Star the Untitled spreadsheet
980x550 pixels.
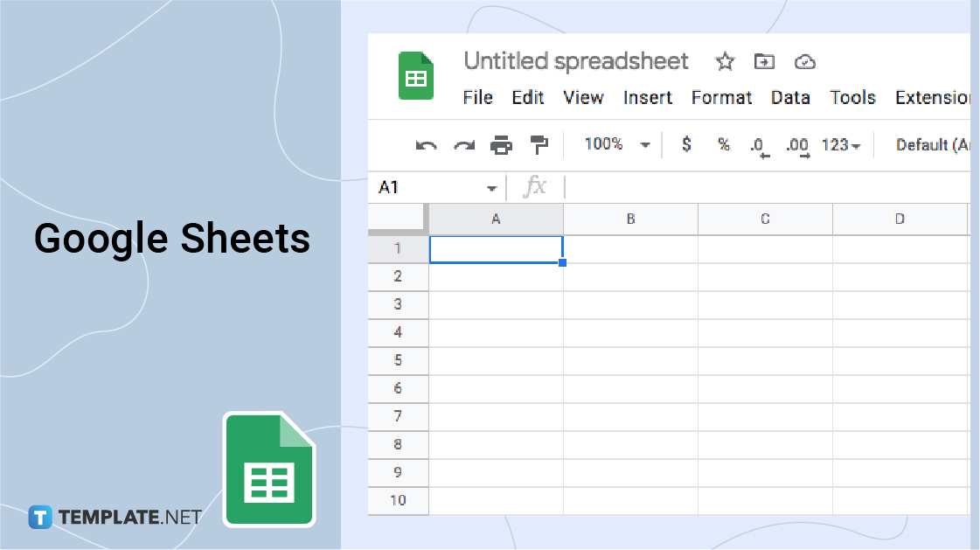725,62
